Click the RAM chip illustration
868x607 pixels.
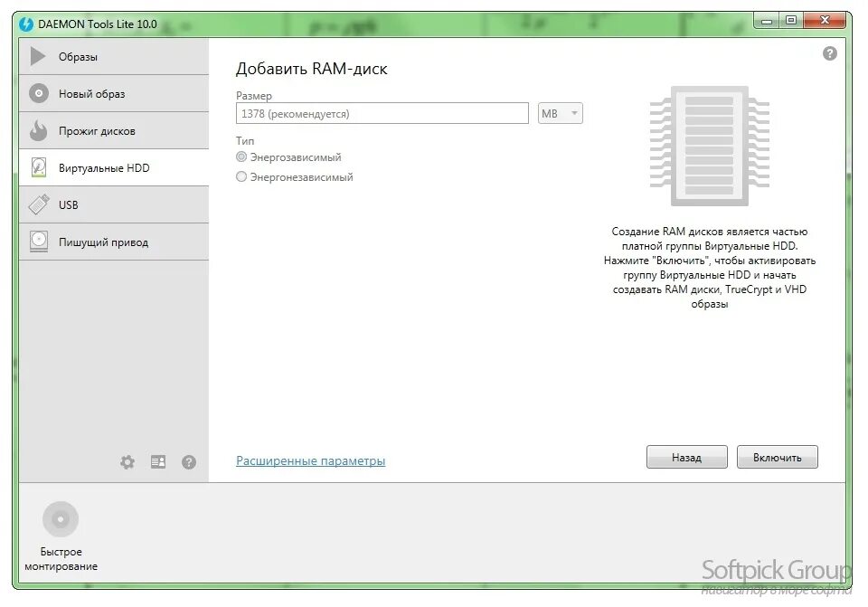[x=710, y=147]
